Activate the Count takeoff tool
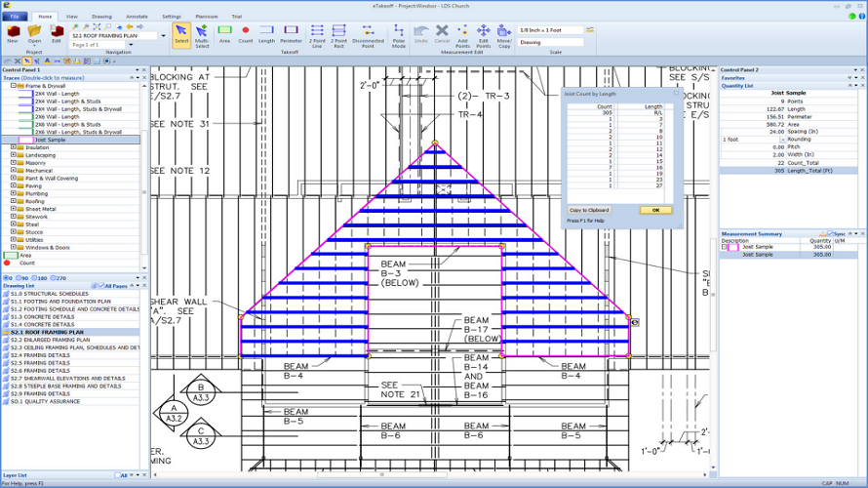This screenshot has width=868, height=488. [245, 34]
